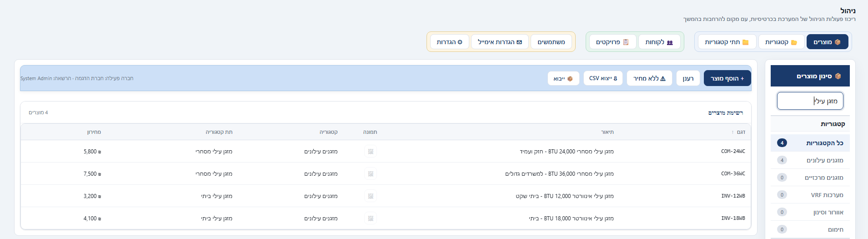The image size is (868, 239).
Task: Click description with BTU 36,000
Action: pyautogui.click(x=559, y=174)
